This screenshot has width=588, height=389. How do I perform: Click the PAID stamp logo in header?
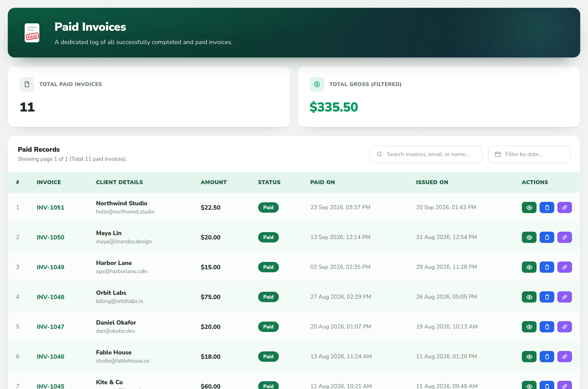[32, 33]
